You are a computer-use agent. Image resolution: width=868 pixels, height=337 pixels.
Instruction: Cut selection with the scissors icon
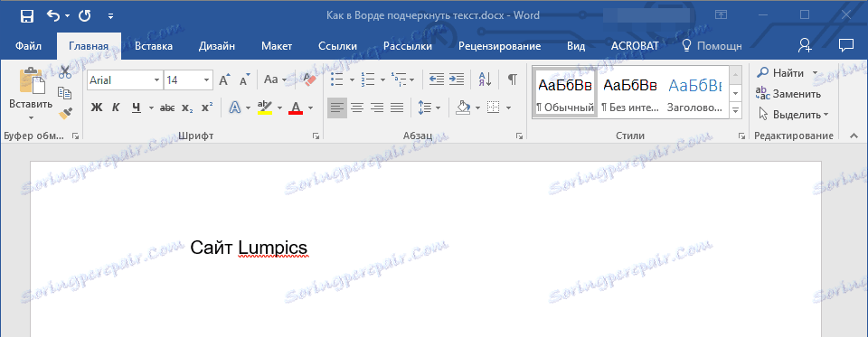65,72
